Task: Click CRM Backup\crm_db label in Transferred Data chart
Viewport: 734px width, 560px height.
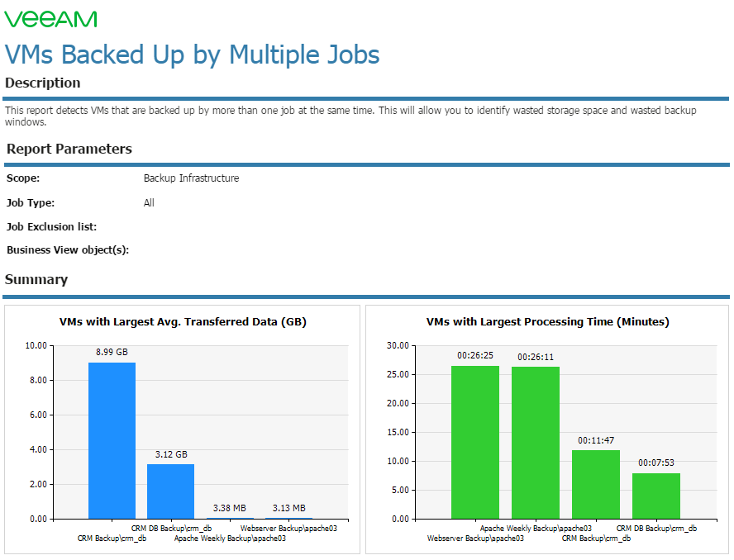Action: pyautogui.click(x=112, y=539)
